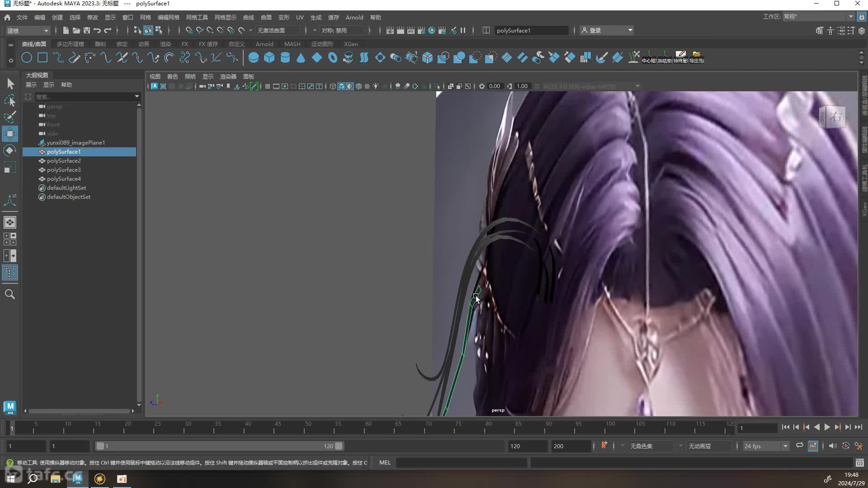Open the 建模 menu set dropdown
Viewport: 868px width, 488px height.
pos(28,30)
